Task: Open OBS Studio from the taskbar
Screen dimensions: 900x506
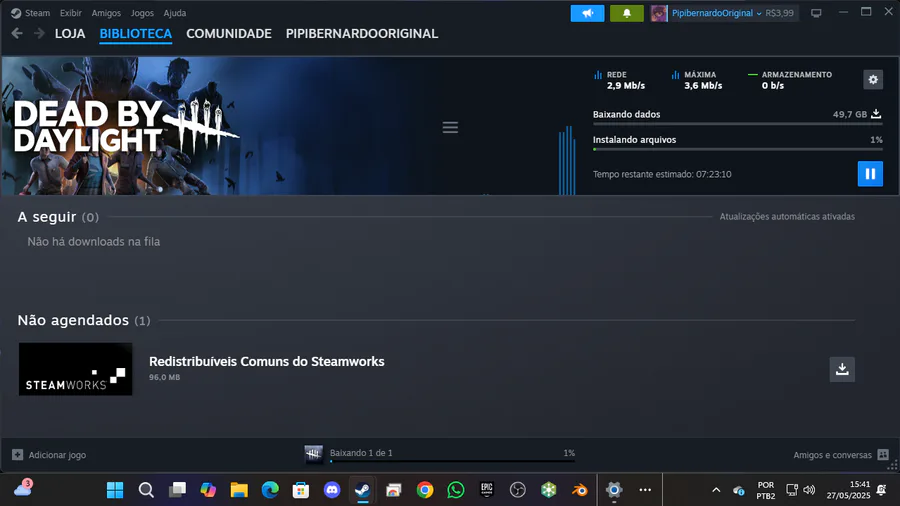Action: click(518, 490)
